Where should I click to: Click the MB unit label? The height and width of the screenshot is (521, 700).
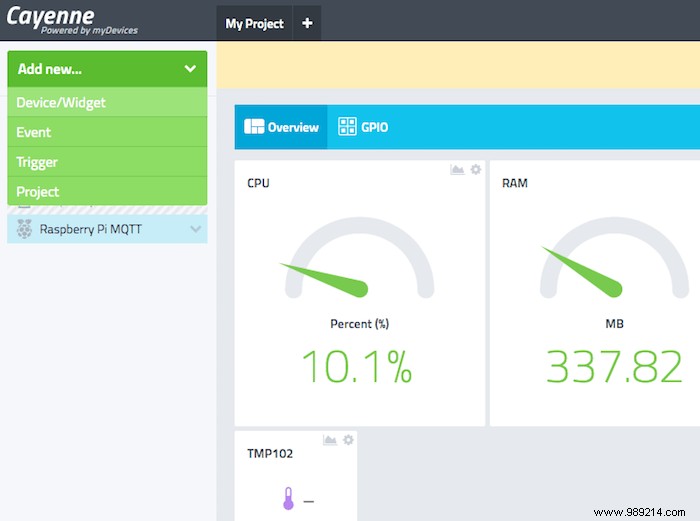614,324
